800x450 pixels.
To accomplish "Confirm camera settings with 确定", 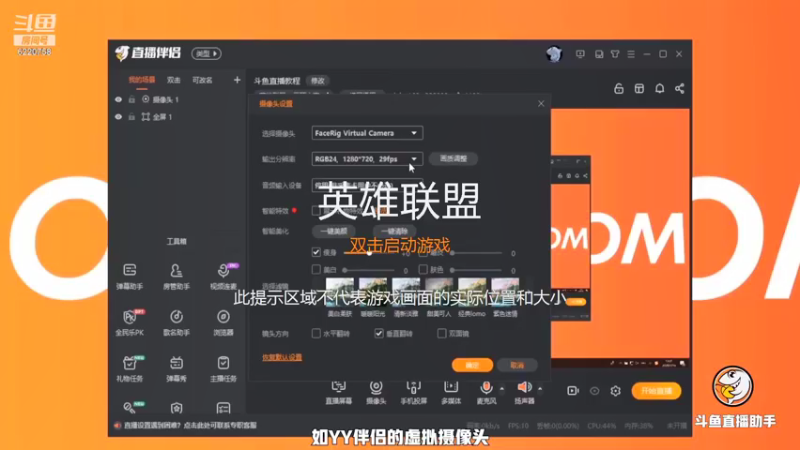I will pyautogui.click(x=472, y=365).
